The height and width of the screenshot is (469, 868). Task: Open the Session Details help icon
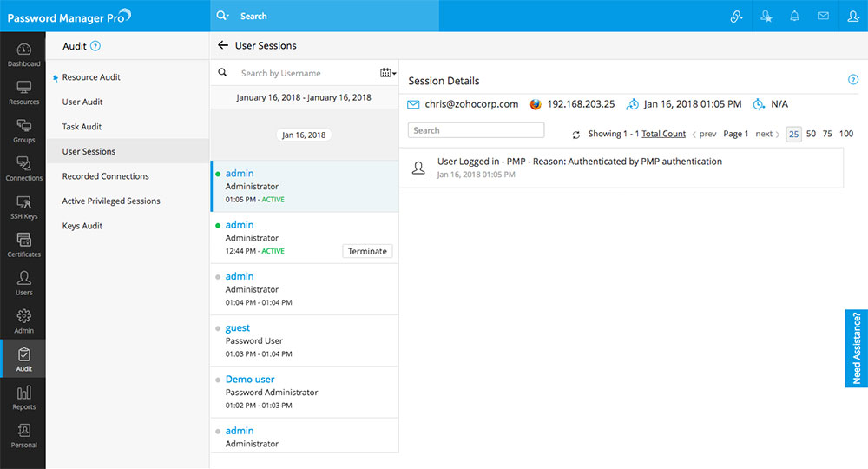[x=852, y=80]
